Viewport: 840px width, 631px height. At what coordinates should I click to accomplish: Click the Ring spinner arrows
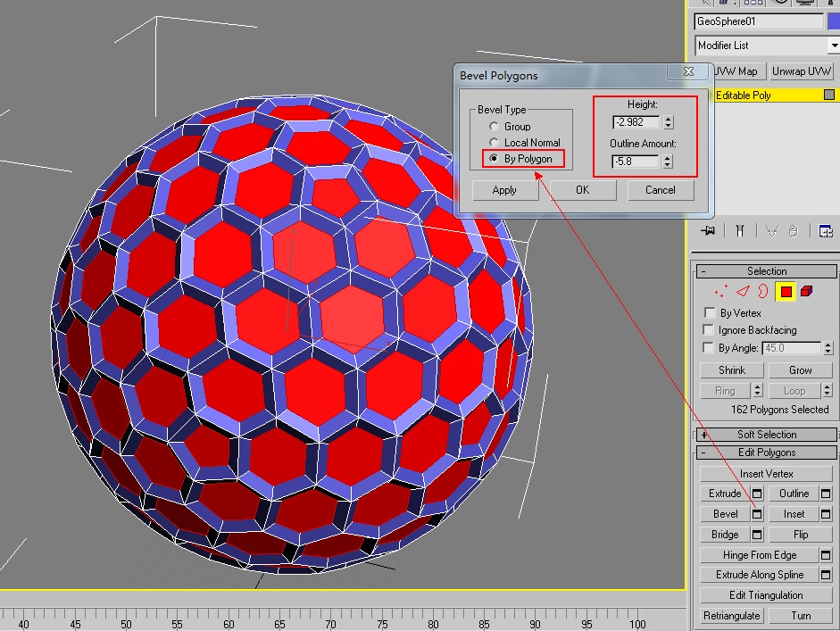click(758, 391)
